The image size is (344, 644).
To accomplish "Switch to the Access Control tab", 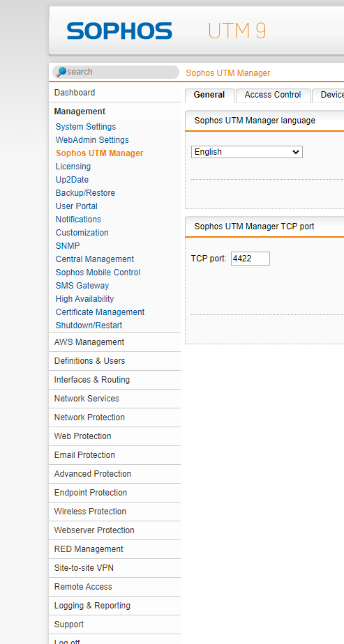I will [x=273, y=95].
